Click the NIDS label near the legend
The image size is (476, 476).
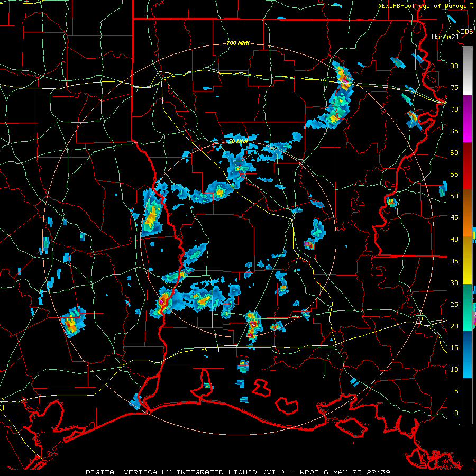(x=464, y=32)
